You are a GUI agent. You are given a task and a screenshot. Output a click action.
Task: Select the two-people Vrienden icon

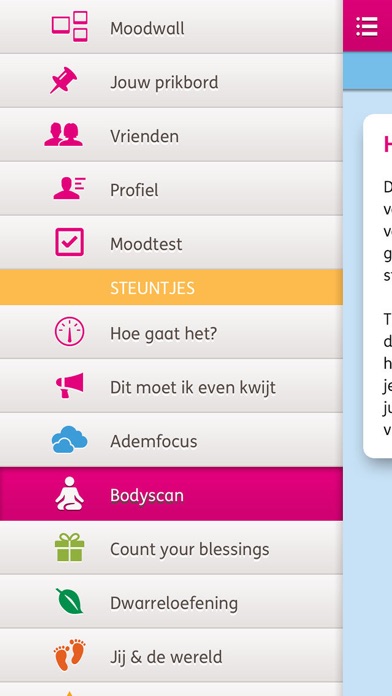[63, 134]
